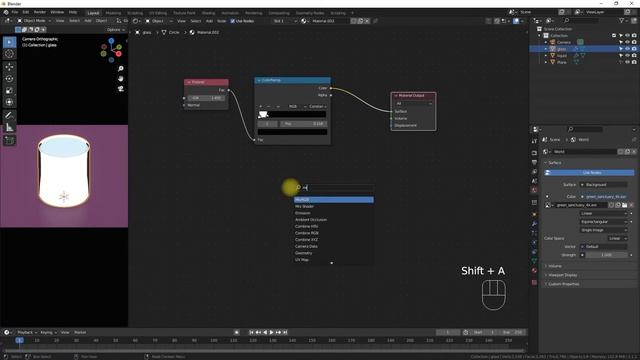Open Single Image source dropdown

604,230
